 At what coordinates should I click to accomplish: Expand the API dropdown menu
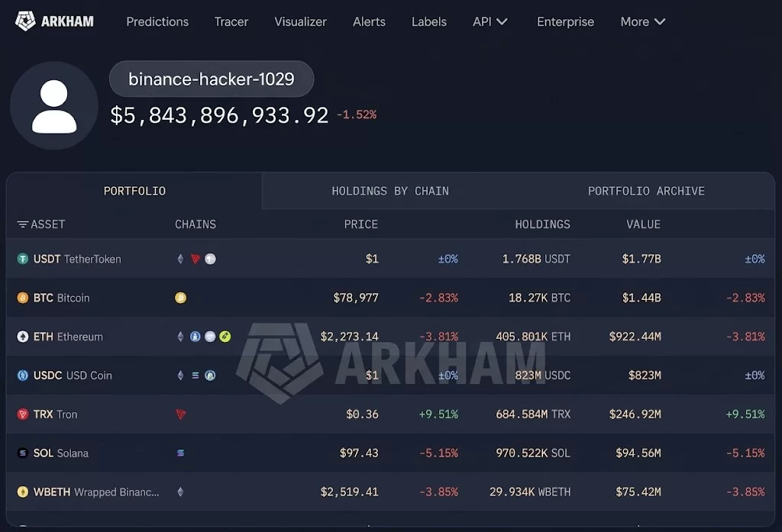pos(490,22)
